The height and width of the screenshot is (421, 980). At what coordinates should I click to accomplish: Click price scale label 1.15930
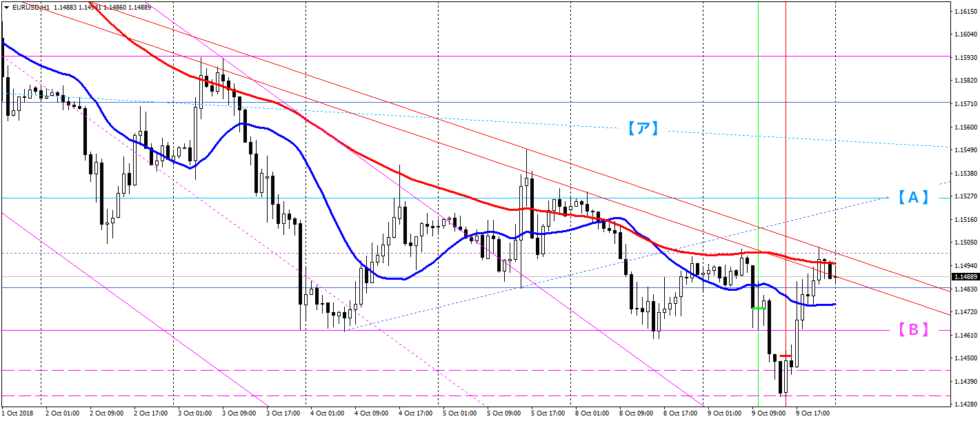[965, 58]
